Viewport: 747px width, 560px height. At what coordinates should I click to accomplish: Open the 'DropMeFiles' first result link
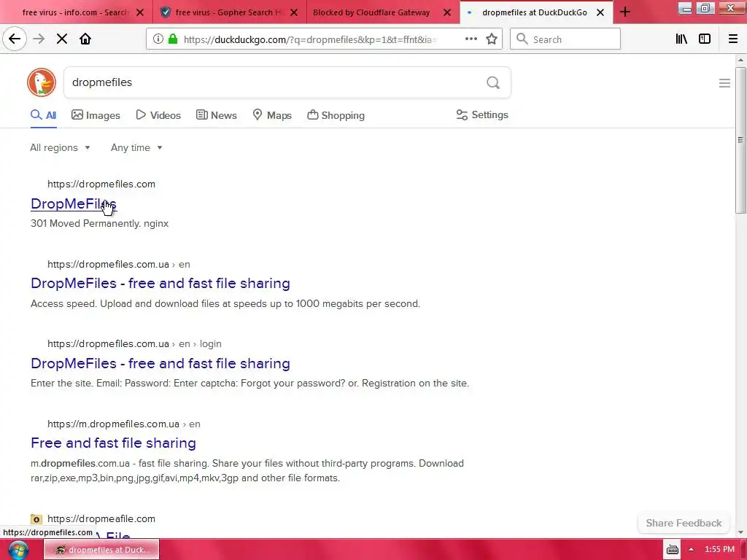click(74, 203)
